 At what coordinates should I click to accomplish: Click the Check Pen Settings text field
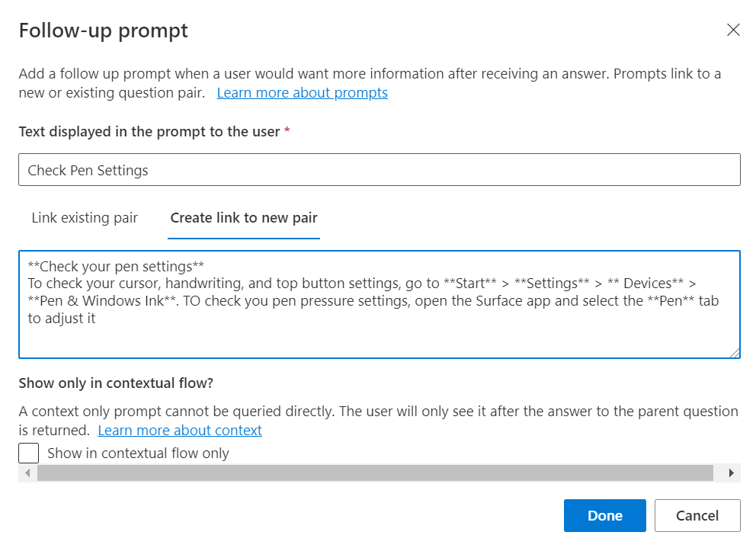point(379,170)
